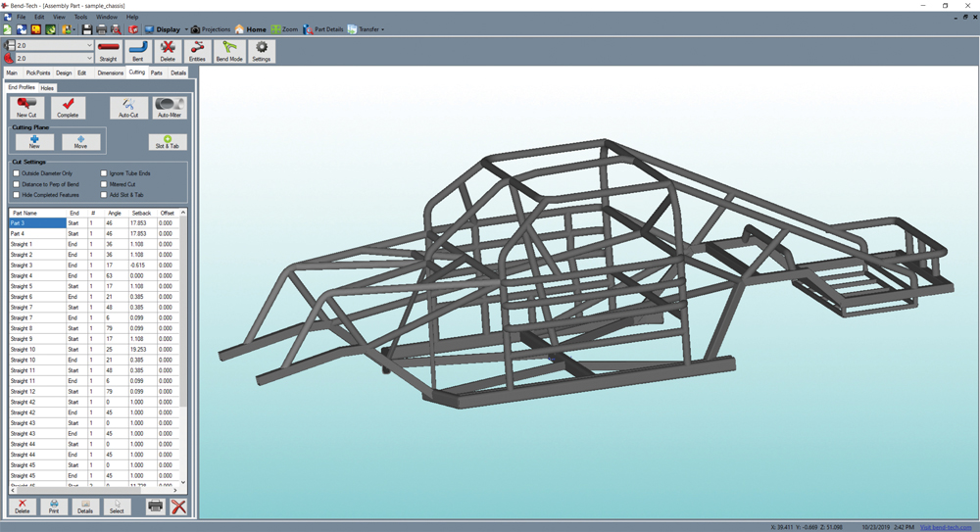The height and width of the screenshot is (532, 980).
Task: Add a Slot & Tab
Action: coord(168,142)
